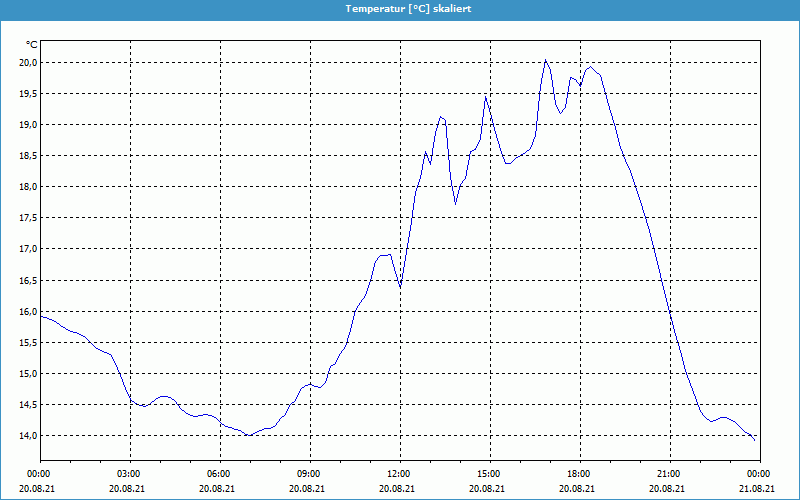800x500 pixels.
Task: Click the 15:00 time axis label
Action: click(x=489, y=473)
